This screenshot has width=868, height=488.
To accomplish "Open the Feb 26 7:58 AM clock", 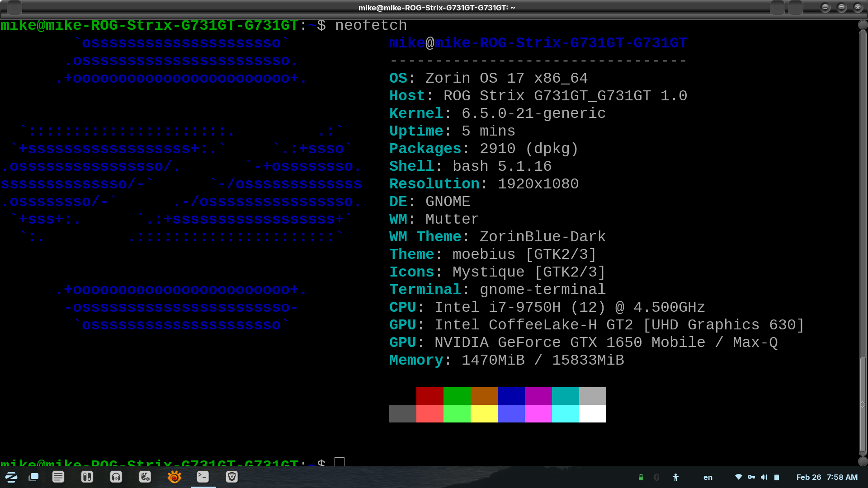I will 827,477.
